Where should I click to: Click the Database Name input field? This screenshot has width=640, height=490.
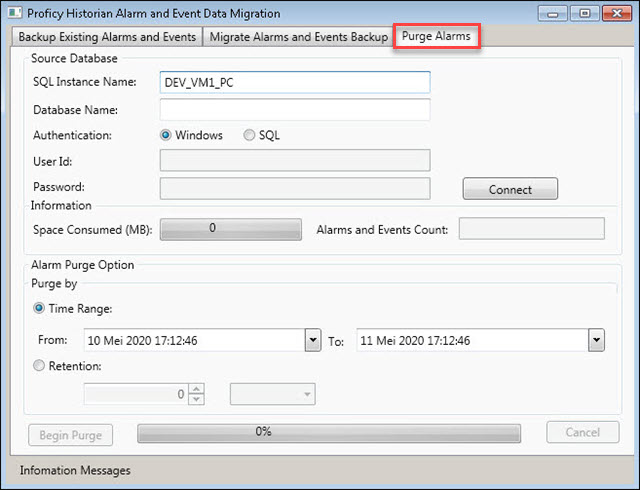(295, 109)
